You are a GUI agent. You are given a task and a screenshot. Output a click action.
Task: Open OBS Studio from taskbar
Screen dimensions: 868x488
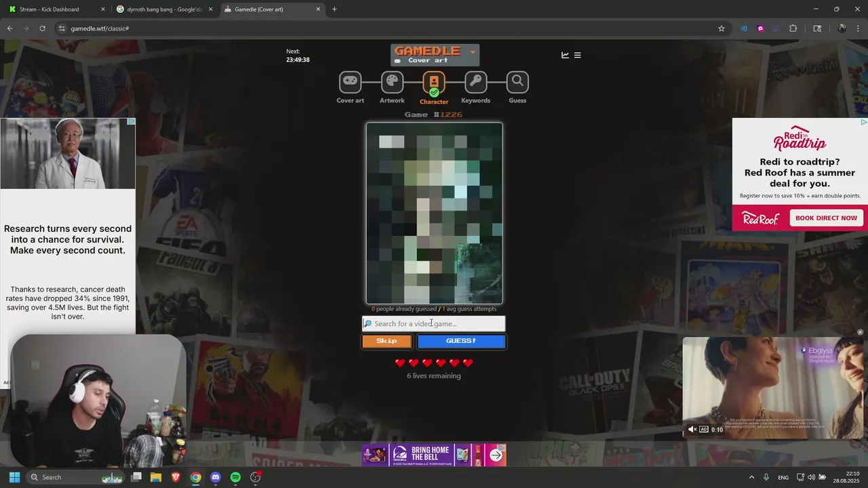point(256,477)
